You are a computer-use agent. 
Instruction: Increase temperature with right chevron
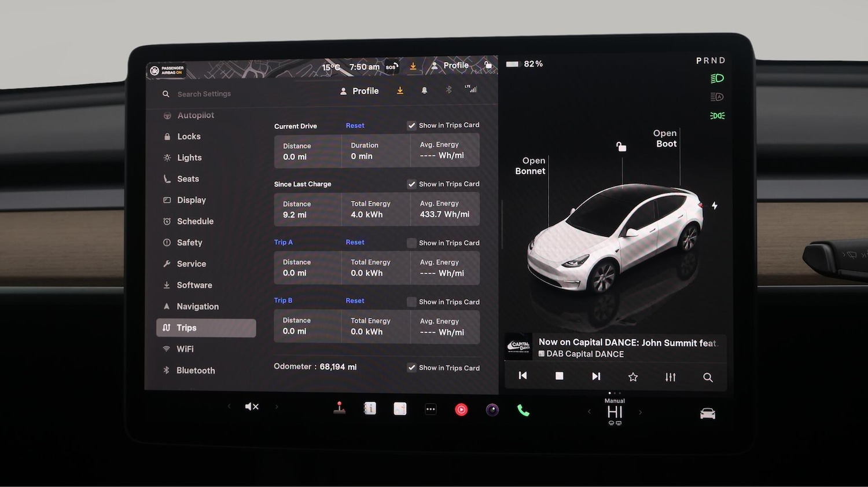point(640,412)
